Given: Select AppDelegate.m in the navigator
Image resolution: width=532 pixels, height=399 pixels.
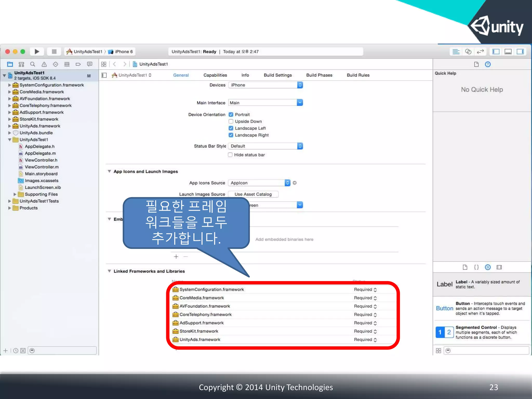Looking at the screenshot, I should [x=40, y=154].
